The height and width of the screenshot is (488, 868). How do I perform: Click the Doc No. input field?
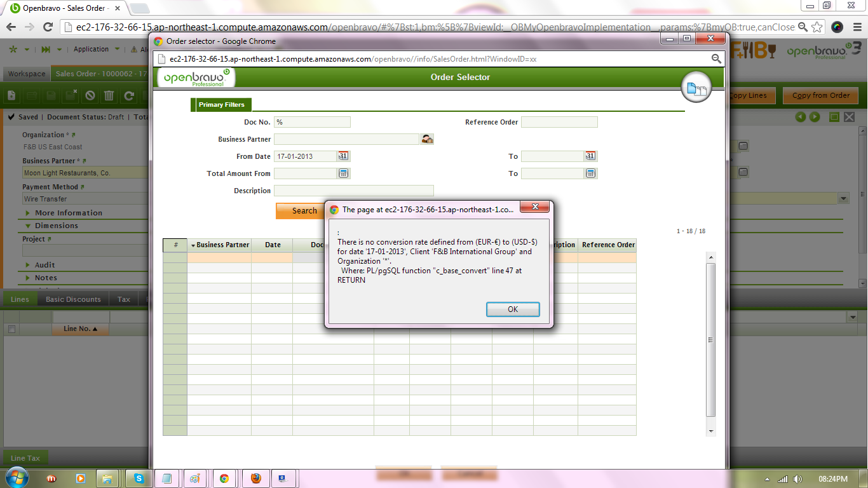tap(312, 122)
